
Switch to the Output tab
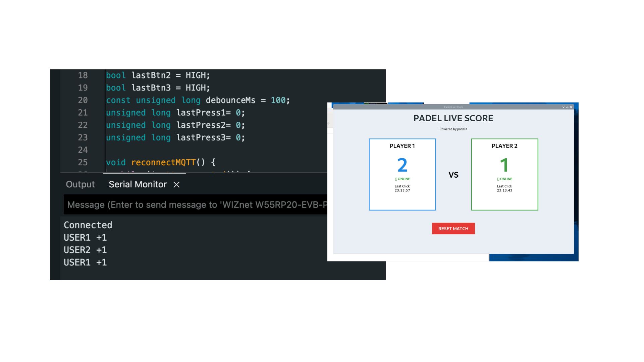[80, 184]
